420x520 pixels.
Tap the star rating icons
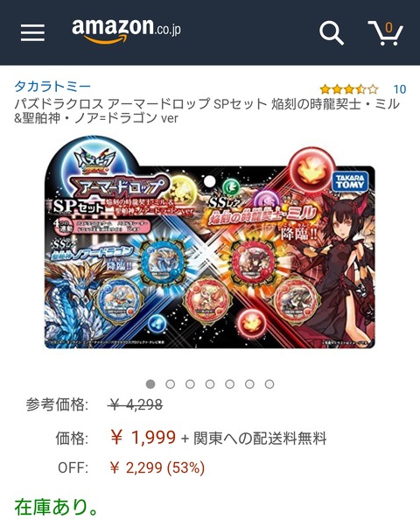point(349,89)
